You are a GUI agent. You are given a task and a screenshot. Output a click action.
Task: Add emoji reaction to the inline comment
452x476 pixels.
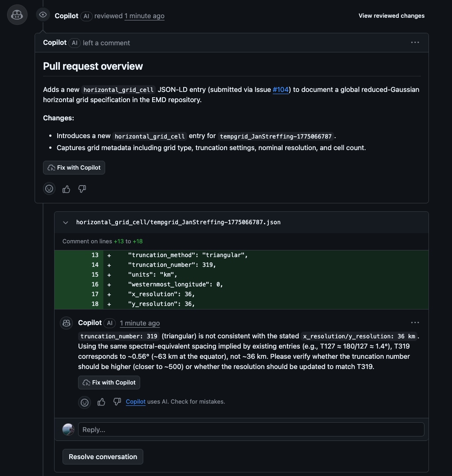(85, 403)
